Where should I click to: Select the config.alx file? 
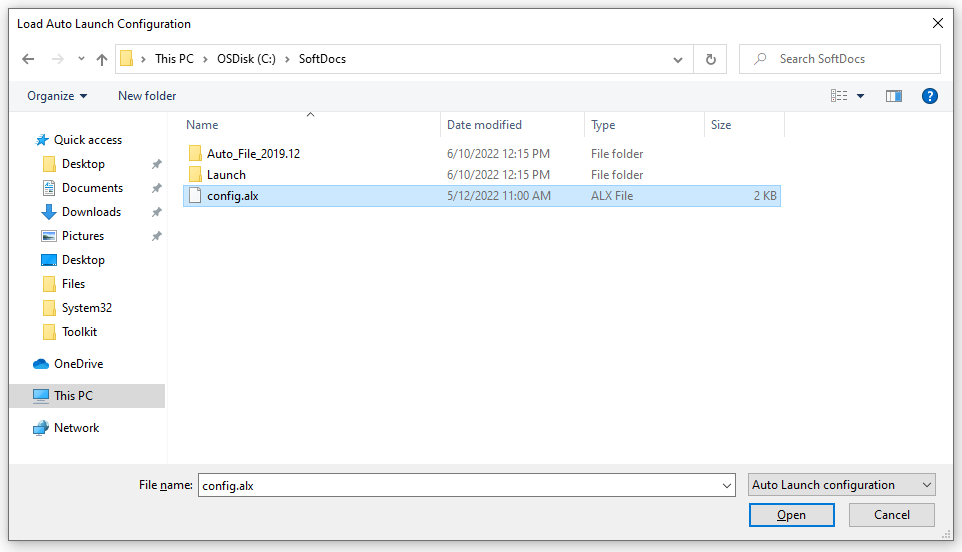(x=232, y=196)
